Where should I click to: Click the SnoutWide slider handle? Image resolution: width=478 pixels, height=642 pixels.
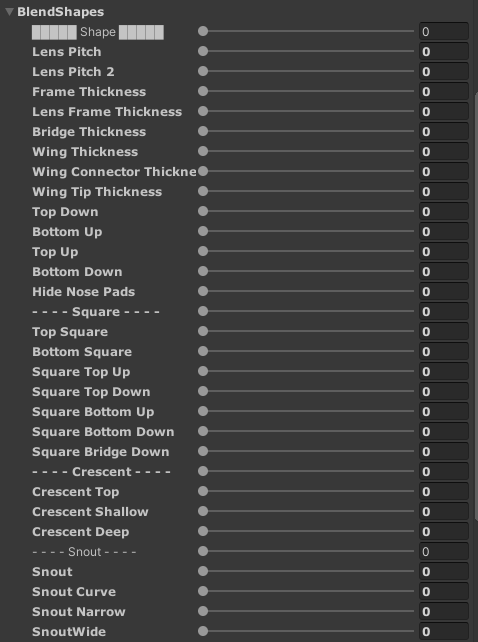[x=203, y=631]
